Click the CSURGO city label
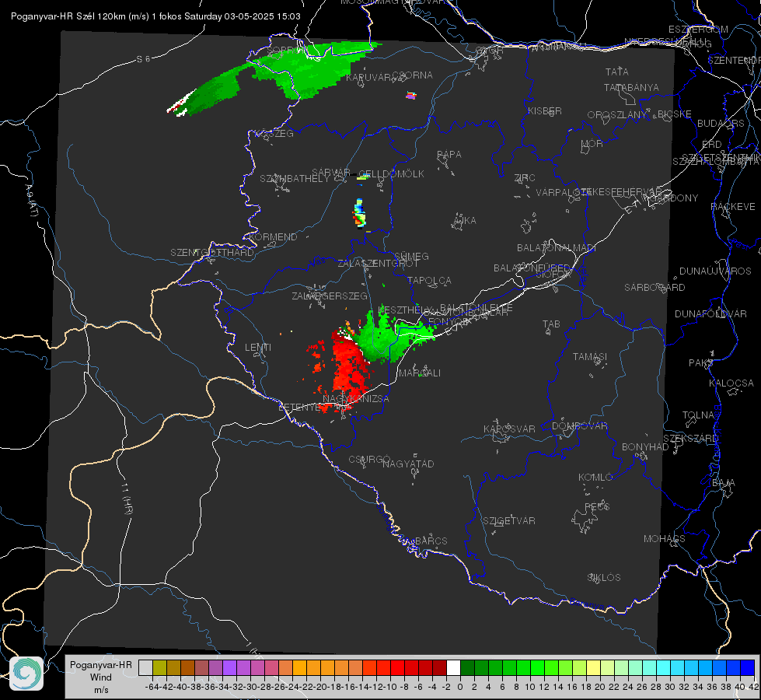 (369, 460)
